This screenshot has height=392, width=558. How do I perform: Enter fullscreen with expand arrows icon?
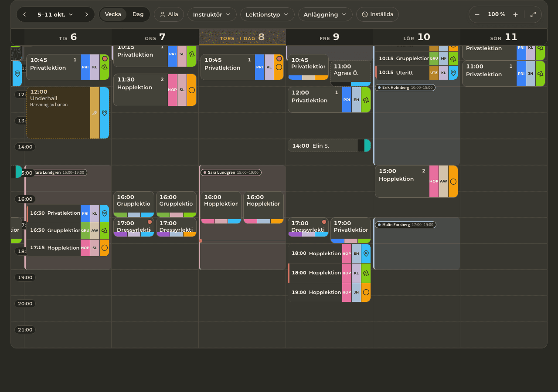click(x=533, y=14)
